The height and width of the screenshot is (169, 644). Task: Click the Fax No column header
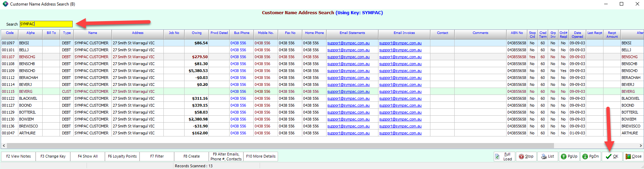(290, 34)
